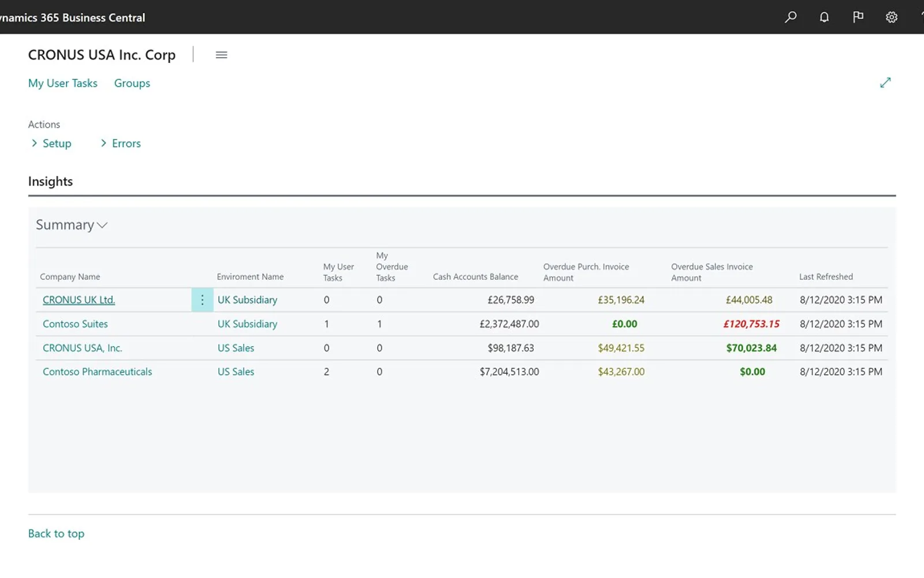Click the Overdue Purch. Invoice Amount header
Viewport: 924px width, 578px height.
tap(586, 272)
